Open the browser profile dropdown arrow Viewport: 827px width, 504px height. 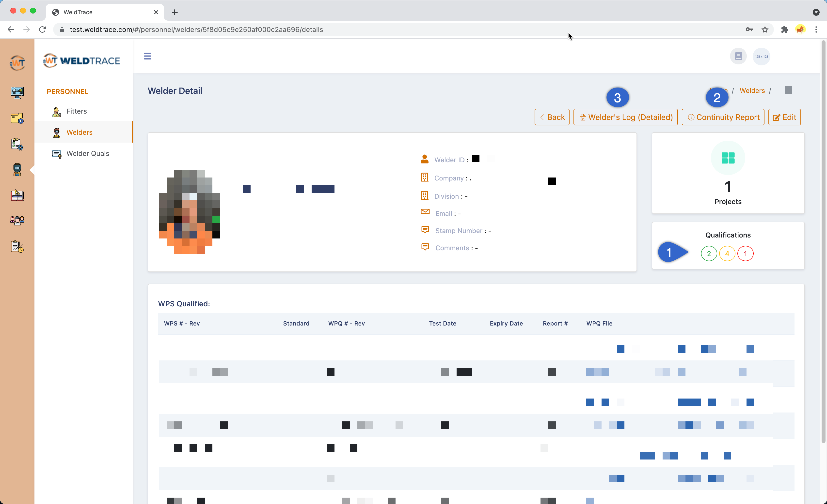[816, 12]
